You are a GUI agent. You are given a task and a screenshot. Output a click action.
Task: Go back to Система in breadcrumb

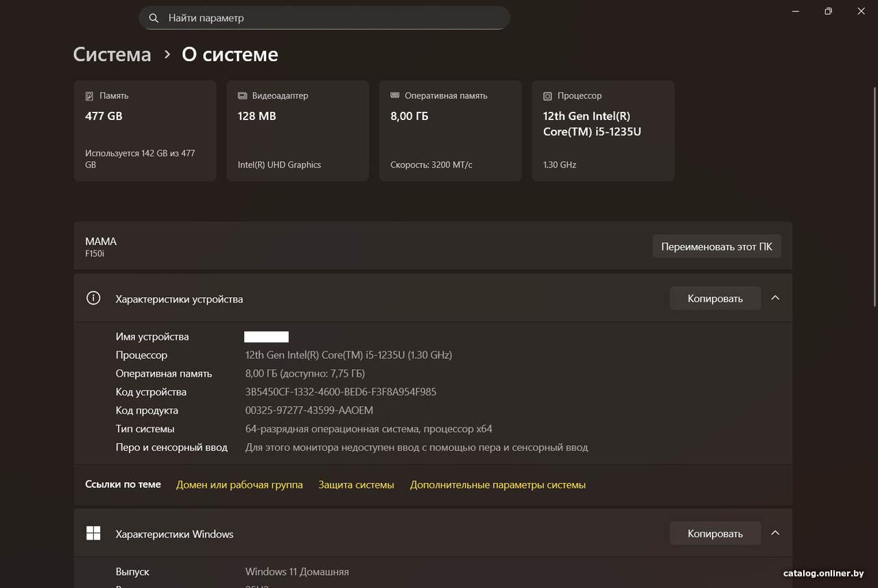112,55
